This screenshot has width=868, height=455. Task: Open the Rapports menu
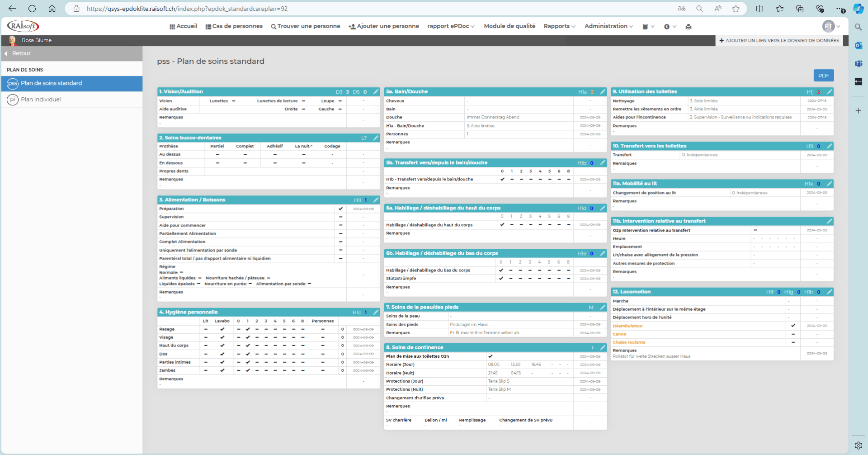point(559,26)
